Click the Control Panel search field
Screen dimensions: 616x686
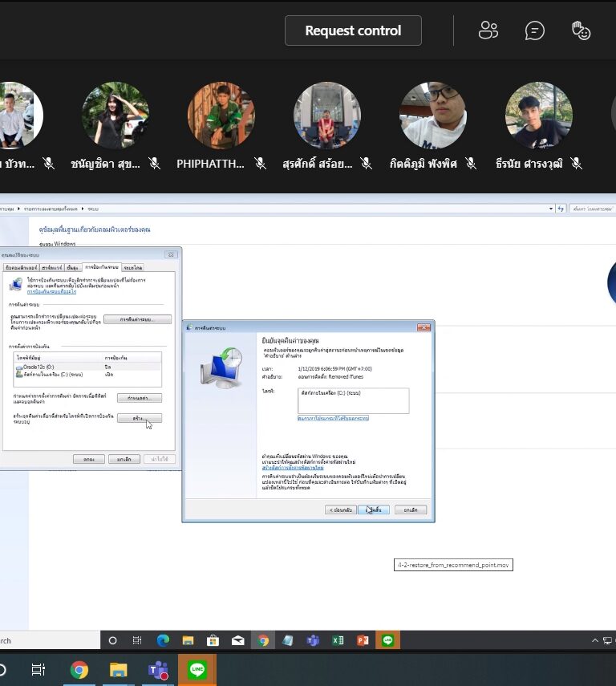pos(593,209)
